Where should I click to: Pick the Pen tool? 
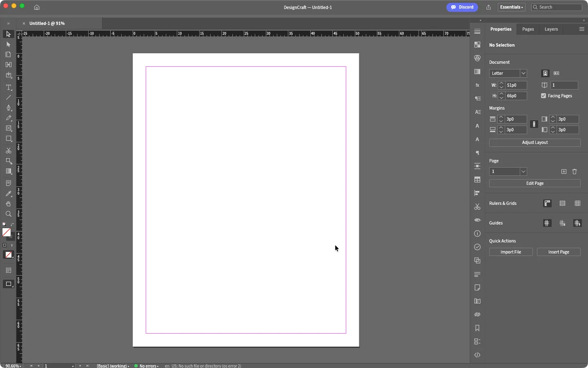click(x=9, y=108)
